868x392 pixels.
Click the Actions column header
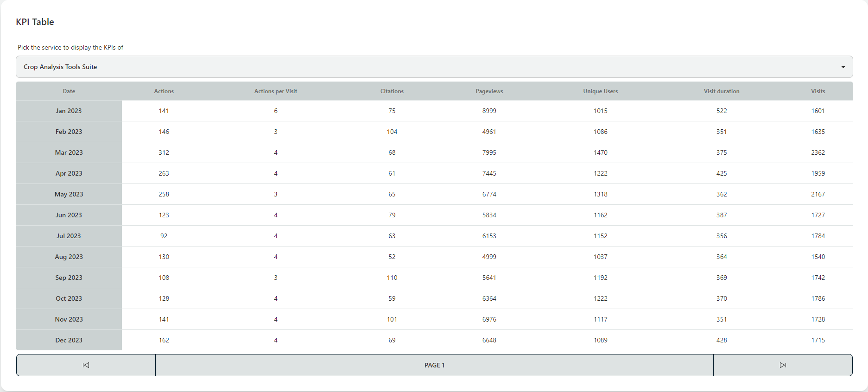coord(164,91)
